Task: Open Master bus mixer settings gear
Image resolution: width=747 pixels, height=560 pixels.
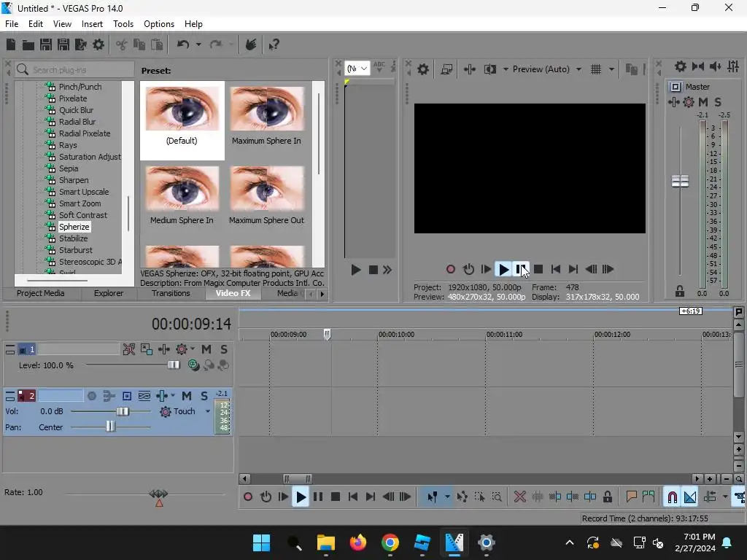Action: (681, 66)
